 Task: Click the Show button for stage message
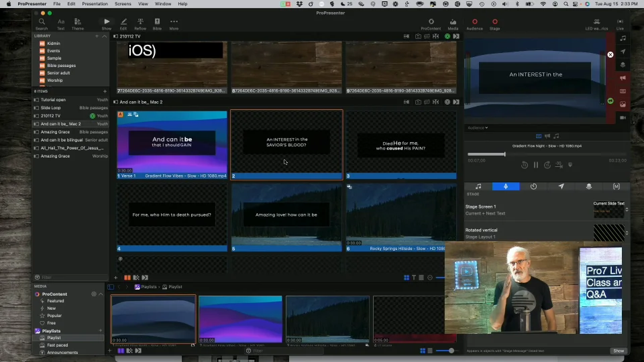[x=618, y=351]
